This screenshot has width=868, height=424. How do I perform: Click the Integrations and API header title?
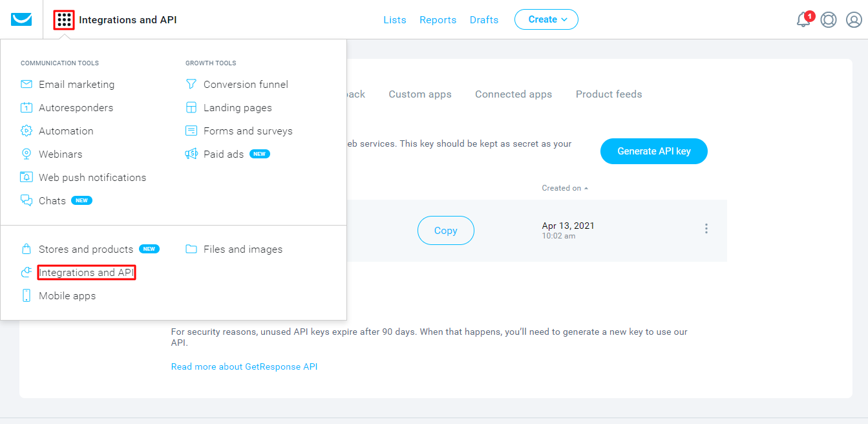(128, 20)
